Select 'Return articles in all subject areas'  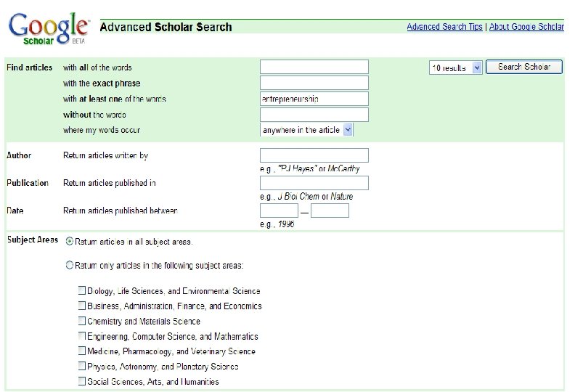(x=70, y=241)
